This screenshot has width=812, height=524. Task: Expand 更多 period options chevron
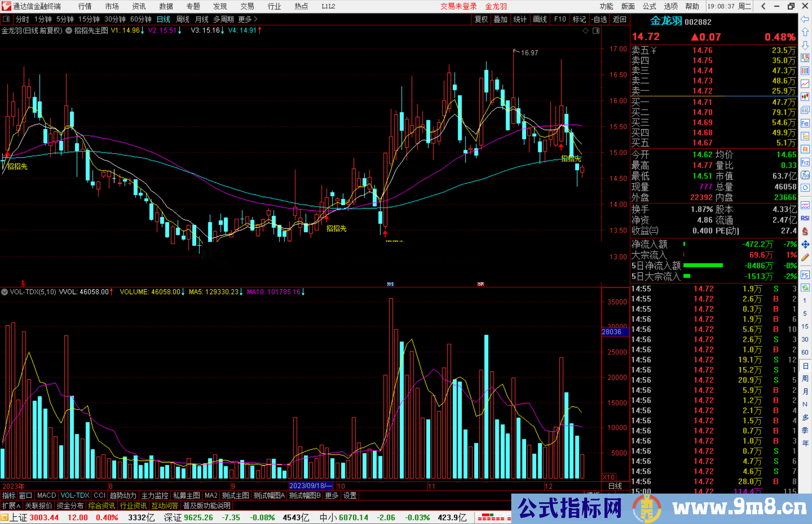pyautogui.click(x=256, y=19)
